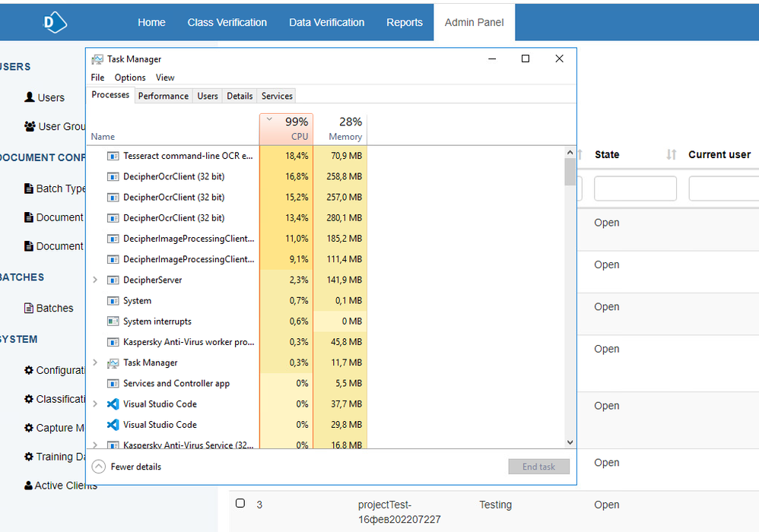759x532 pixels.
Task: Switch to the Performance tab
Action: pos(163,96)
